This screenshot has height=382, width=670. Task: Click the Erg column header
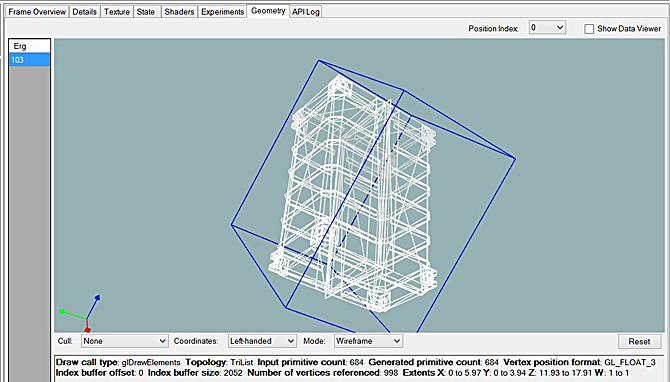click(29, 46)
